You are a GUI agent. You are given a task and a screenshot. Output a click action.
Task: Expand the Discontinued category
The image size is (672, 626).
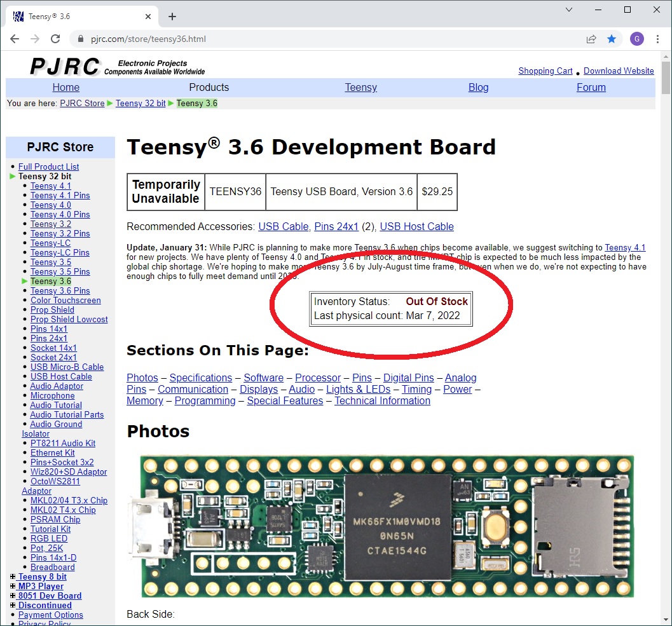pyautogui.click(x=13, y=606)
